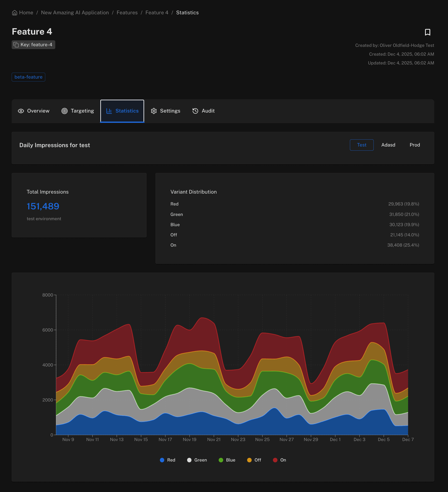
Task: Click the Overview eye icon
Action: (x=21, y=111)
